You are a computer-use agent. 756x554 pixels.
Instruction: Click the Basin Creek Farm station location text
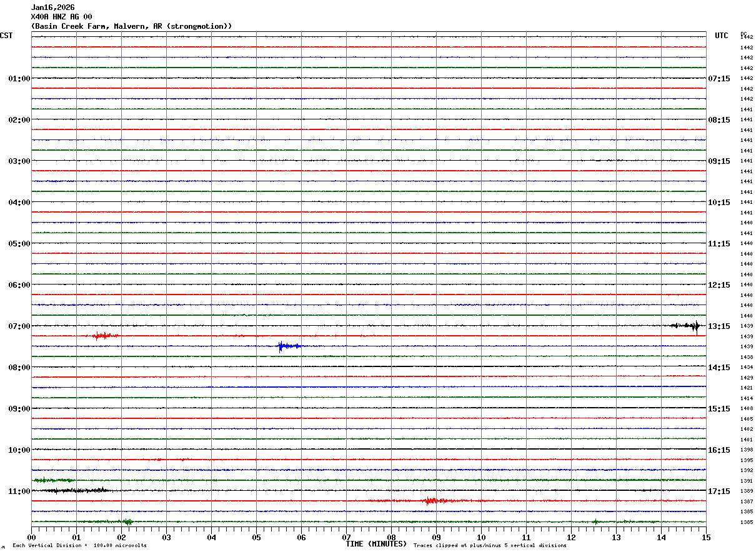(x=131, y=26)
